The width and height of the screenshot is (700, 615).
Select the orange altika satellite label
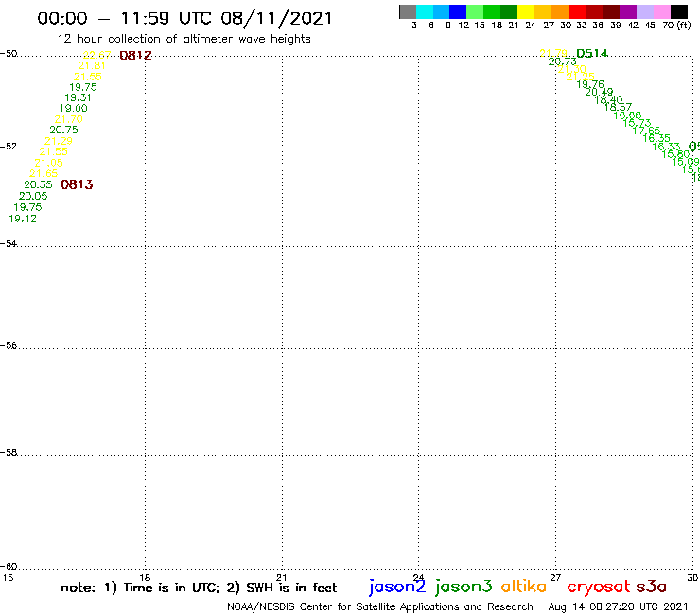tap(524, 587)
